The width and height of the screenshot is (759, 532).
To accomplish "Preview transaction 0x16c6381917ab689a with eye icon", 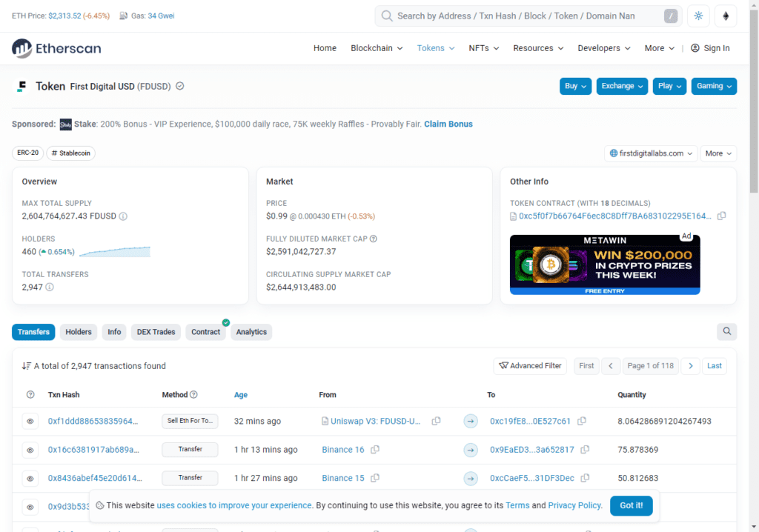I will pyautogui.click(x=30, y=450).
